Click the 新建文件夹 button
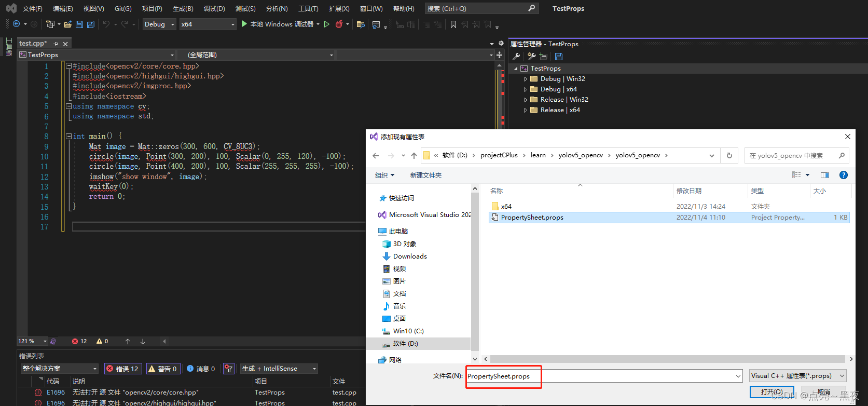 [426, 175]
